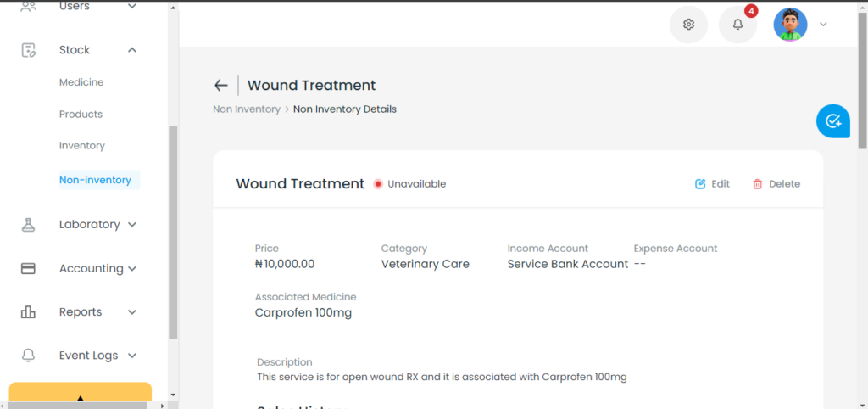
Task: Click the Reports bar chart icon
Action: tap(28, 312)
